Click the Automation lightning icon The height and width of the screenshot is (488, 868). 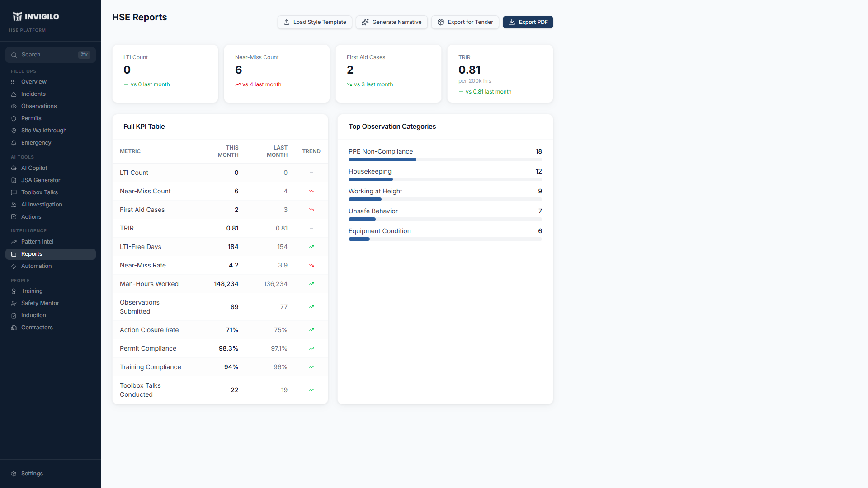click(x=14, y=266)
